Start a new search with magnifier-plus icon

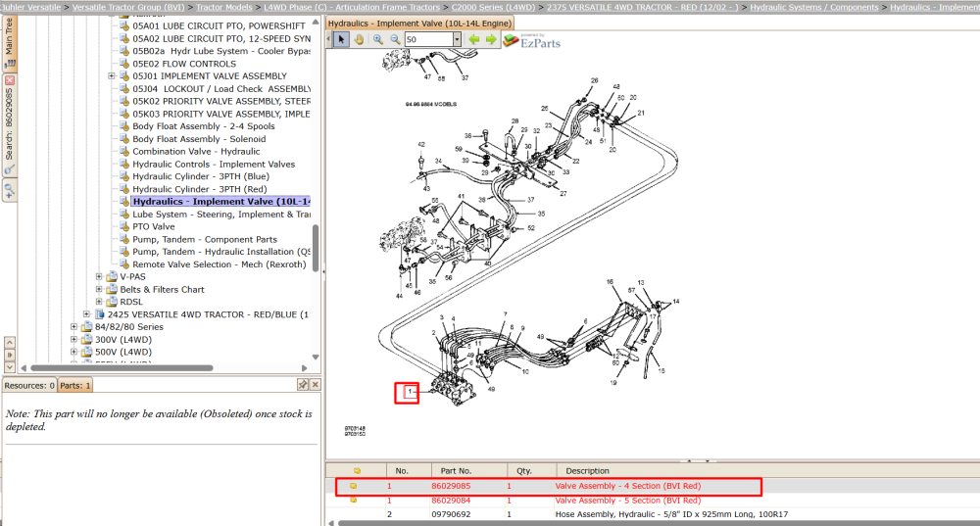10,190
